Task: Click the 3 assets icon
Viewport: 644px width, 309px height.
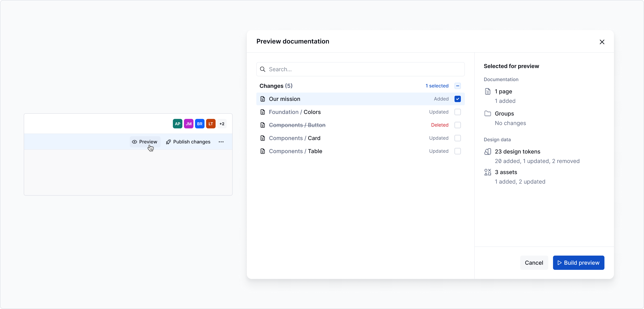Action: tap(488, 172)
